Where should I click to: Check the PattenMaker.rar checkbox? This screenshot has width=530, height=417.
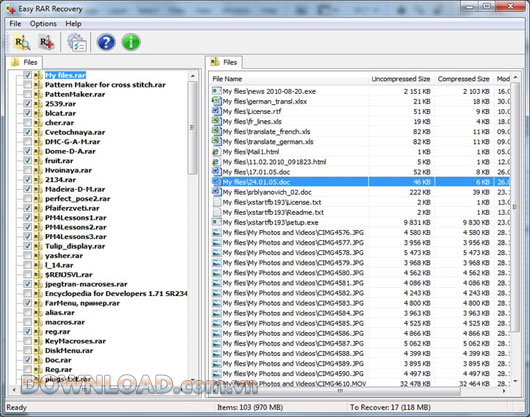tap(28, 94)
